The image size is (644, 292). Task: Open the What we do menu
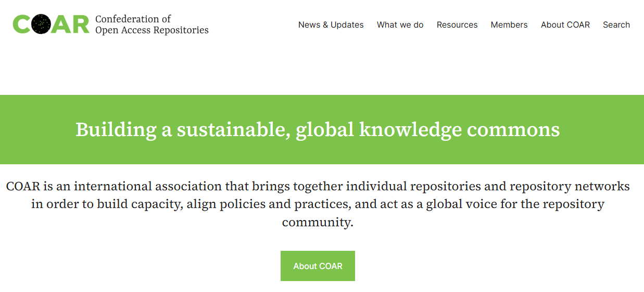click(400, 25)
